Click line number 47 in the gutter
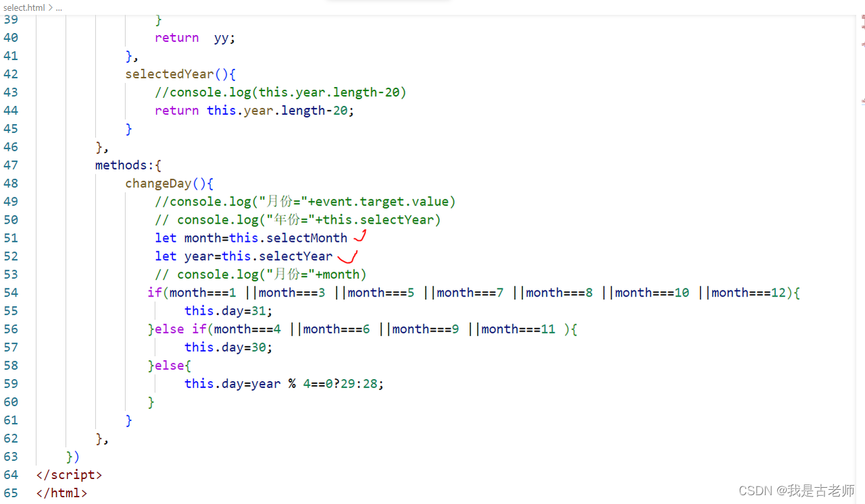 11,166
